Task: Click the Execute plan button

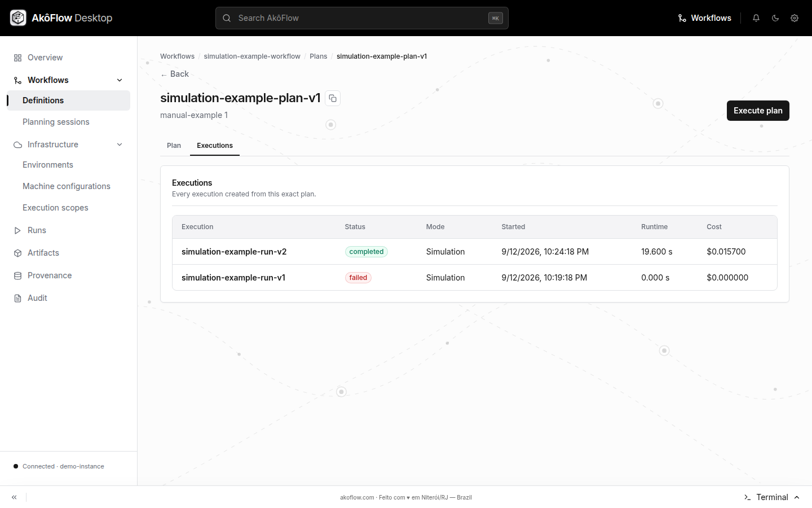Action: point(758,111)
